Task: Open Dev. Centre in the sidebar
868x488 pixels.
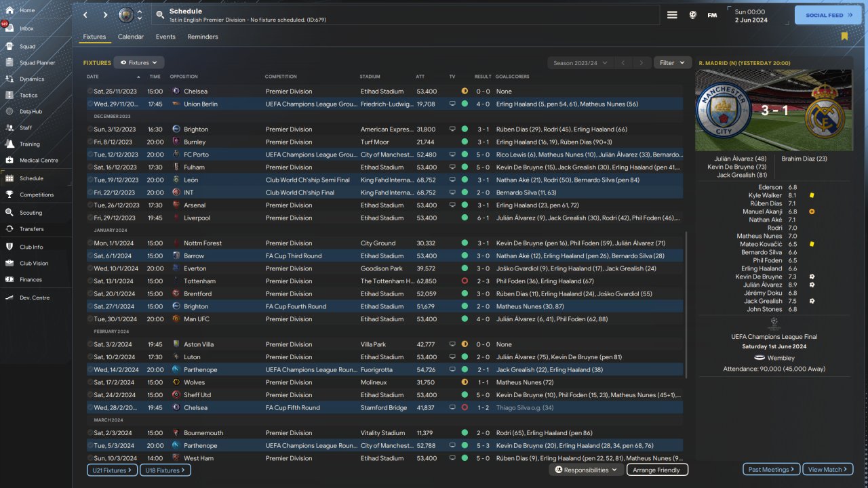Action: click(36, 298)
